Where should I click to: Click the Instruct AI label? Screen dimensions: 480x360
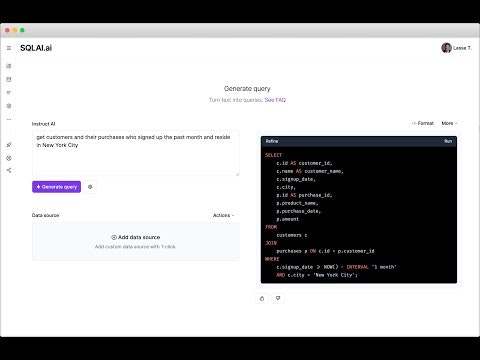[43, 124]
